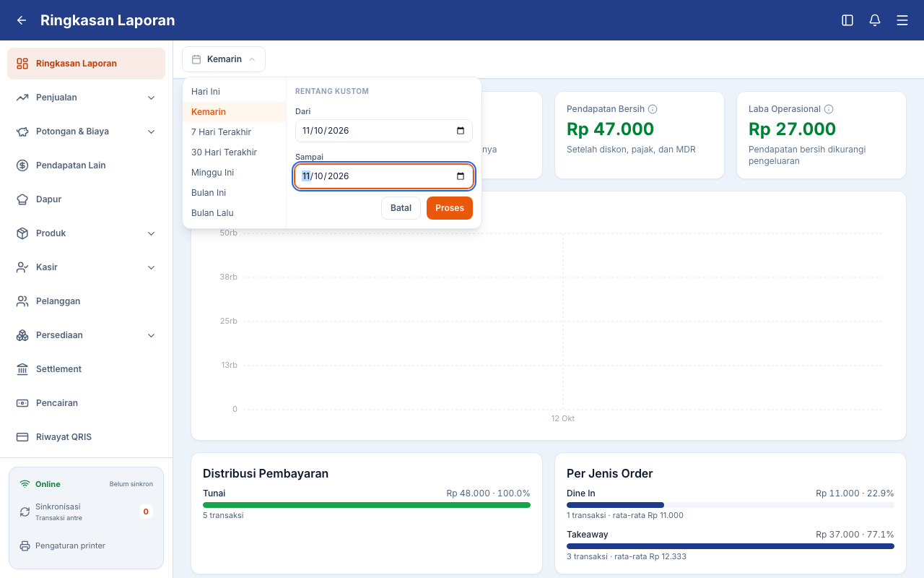Click the green Tunai progress bar
This screenshot has width=924, height=578.
tap(367, 505)
